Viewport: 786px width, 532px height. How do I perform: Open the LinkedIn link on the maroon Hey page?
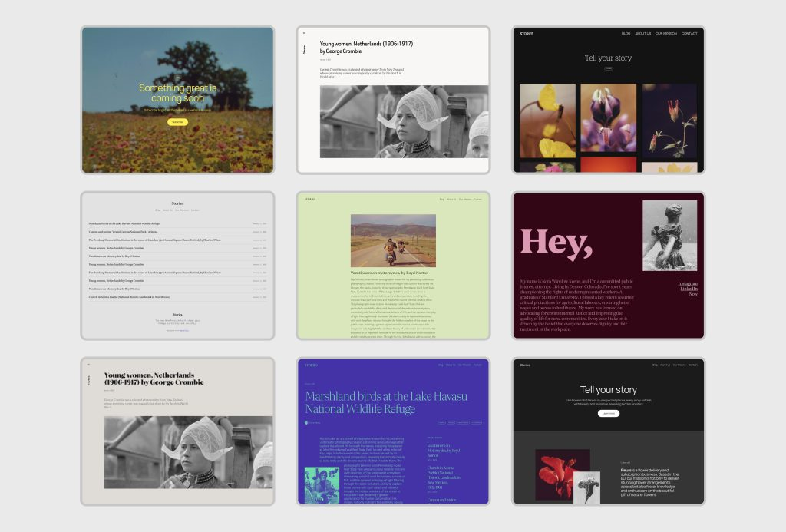[688, 289]
